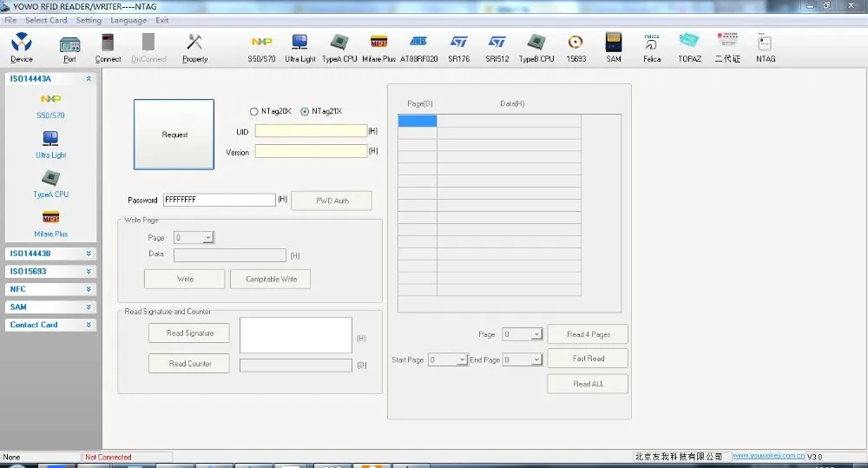Image resolution: width=868 pixels, height=468 pixels.
Task: Open the Setting menu
Action: (x=89, y=20)
